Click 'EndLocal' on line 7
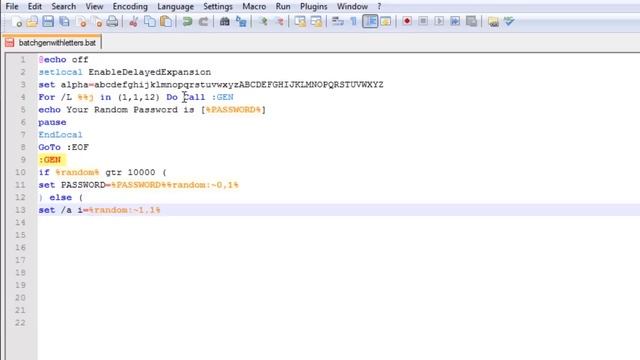Viewport: 640px width, 360px height. (x=60, y=135)
